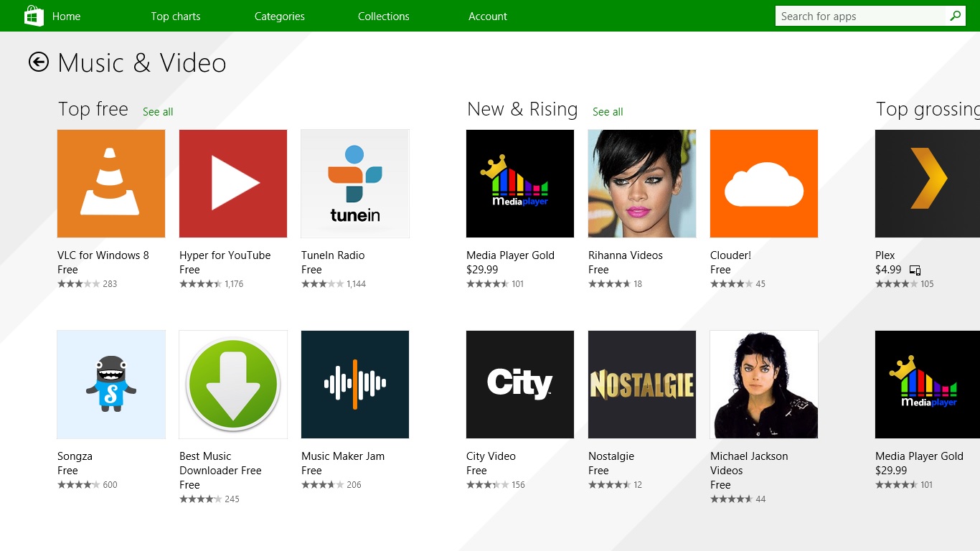980x551 pixels.
Task: Click the TuneIn Radio title text
Action: pos(333,255)
